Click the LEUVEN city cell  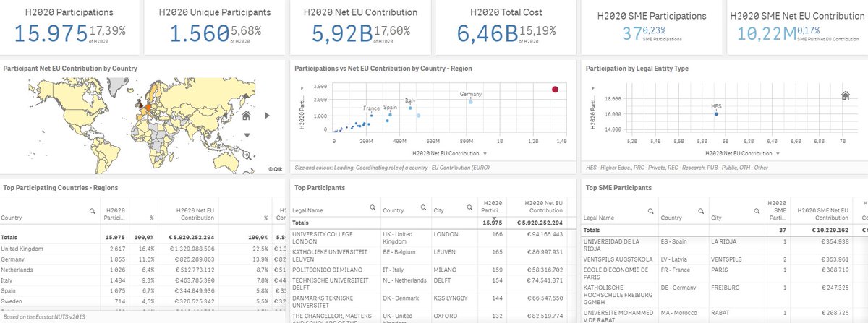pos(445,251)
